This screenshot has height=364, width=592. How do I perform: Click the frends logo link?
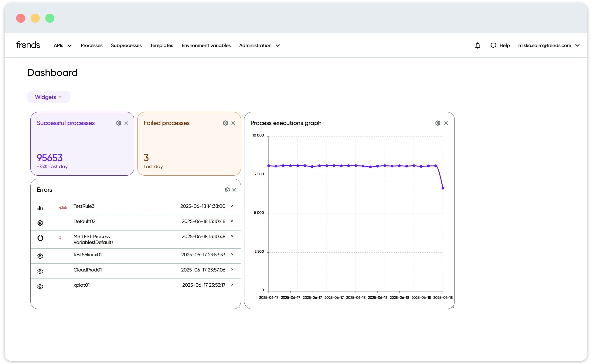coord(28,45)
